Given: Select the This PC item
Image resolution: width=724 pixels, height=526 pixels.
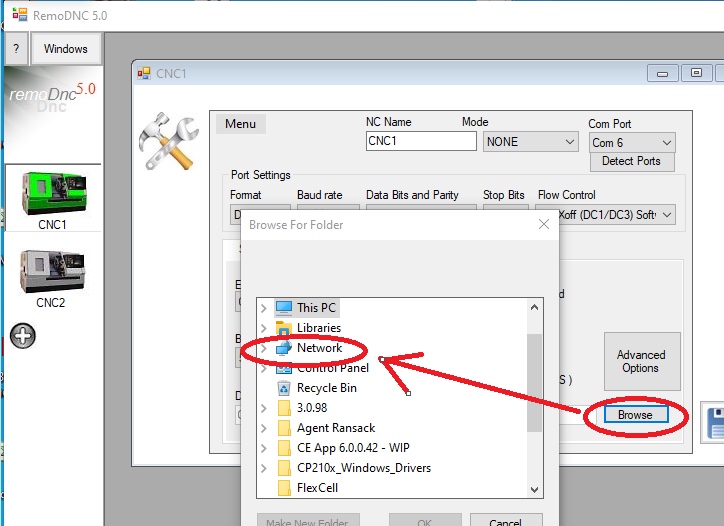Looking at the screenshot, I should (321, 308).
